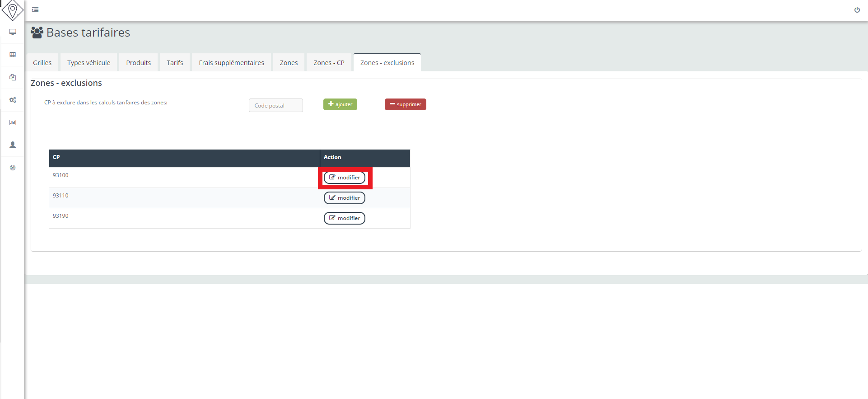
Task: Open the target circle sidebar icon
Action: click(x=13, y=168)
